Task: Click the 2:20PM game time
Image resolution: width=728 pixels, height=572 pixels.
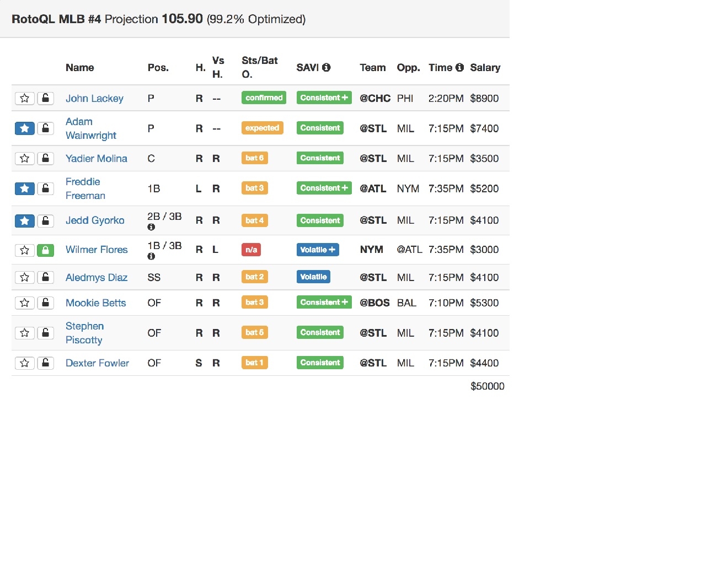Action: (446, 98)
